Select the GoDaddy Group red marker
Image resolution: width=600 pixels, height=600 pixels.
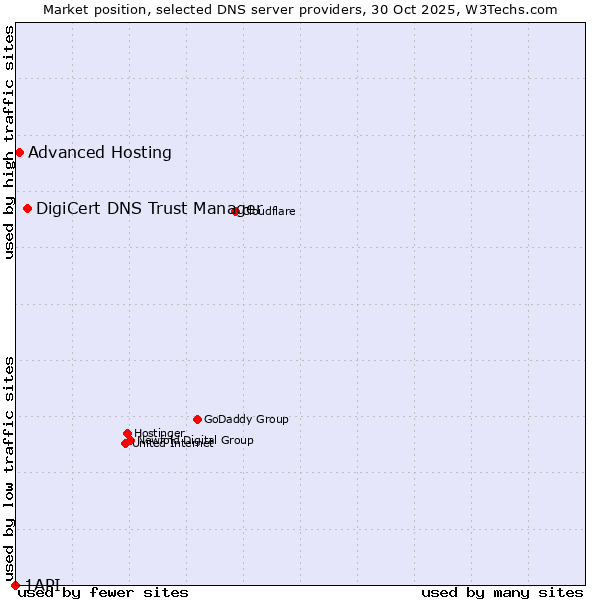click(x=197, y=419)
